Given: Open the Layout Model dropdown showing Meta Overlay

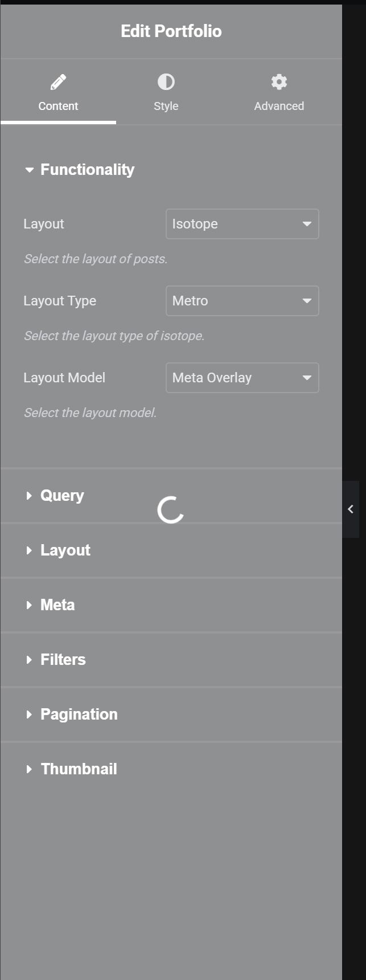Looking at the screenshot, I should coord(242,378).
